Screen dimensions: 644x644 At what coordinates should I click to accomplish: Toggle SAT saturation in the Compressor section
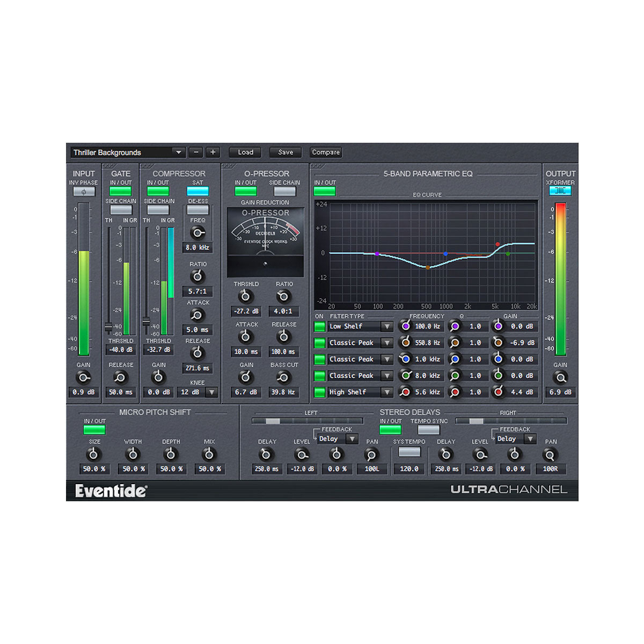(197, 191)
